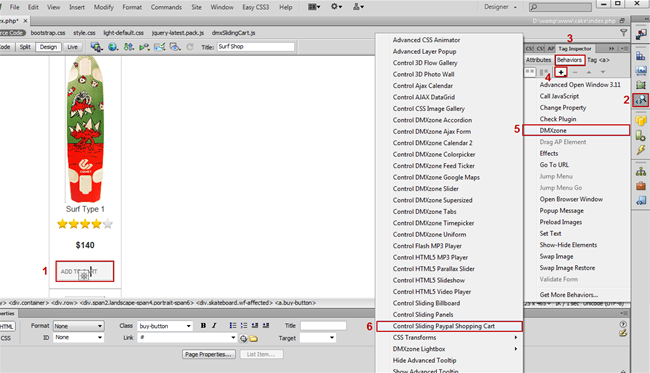Click the Page Properties button
650x373 pixels.
(209, 354)
